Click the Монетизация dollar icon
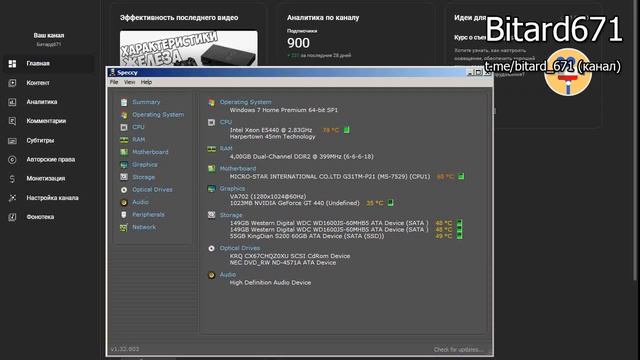Screen dimensions: 640x360 click(12, 179)
